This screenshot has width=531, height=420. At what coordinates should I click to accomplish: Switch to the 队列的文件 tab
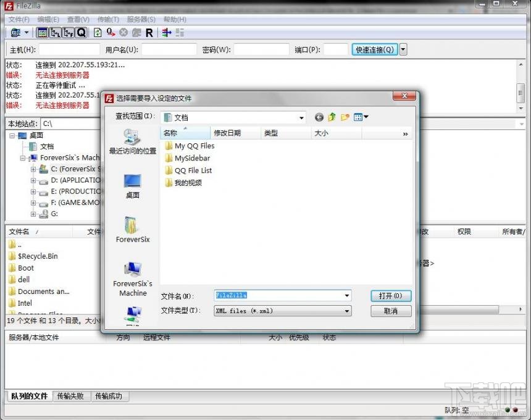tap(30, 396)
